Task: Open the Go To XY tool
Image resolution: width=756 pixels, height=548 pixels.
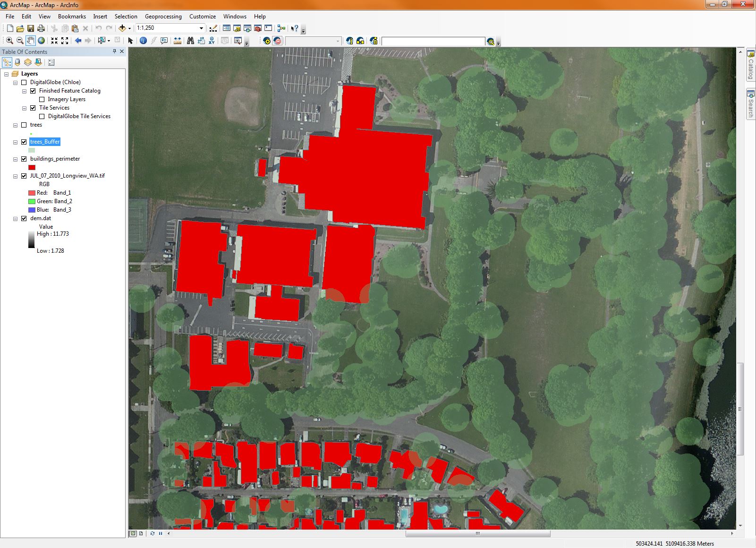Action: [212, 41]
